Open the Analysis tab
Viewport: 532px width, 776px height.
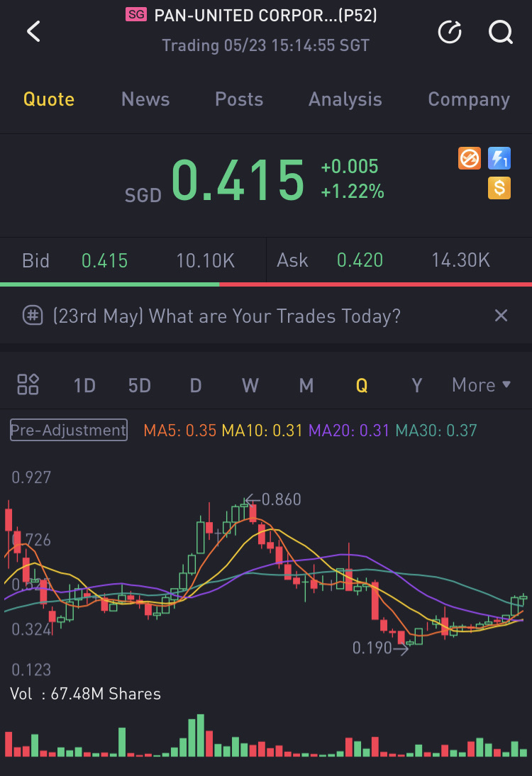[345, 100]
